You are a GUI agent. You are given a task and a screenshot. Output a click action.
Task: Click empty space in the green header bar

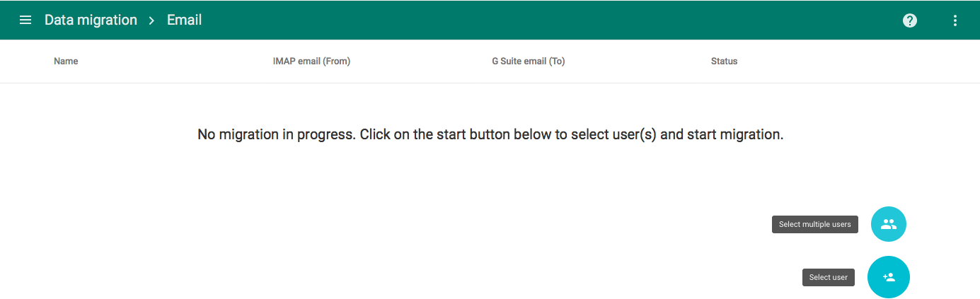tap(552, 20)
